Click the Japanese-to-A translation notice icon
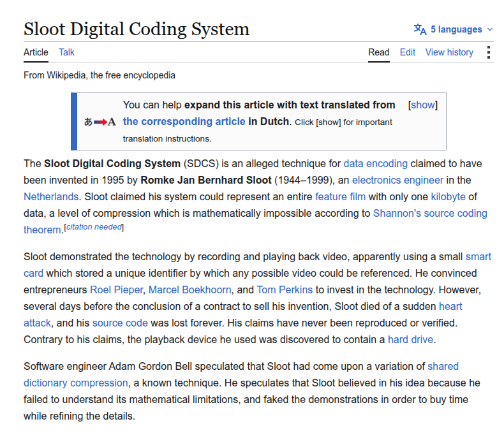The image size is (504, 440). 100,122
